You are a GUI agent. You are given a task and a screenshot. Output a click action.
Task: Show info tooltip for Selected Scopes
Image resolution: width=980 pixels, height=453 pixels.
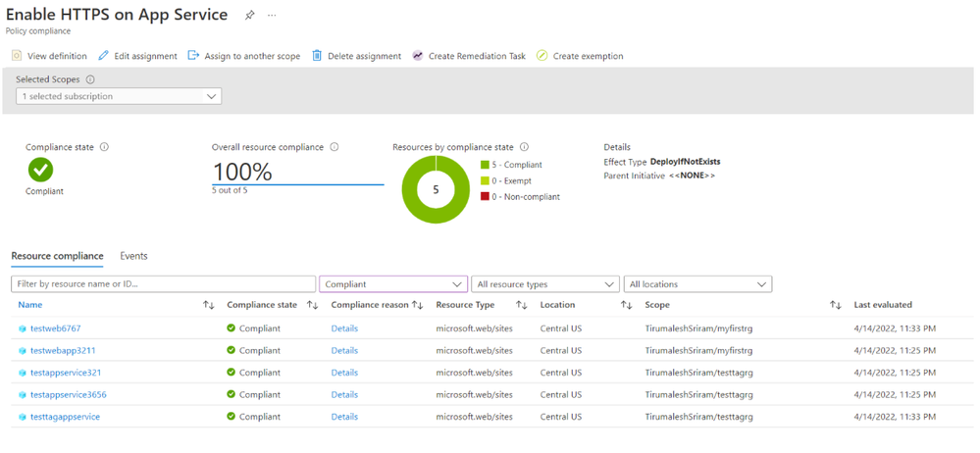tap(90, 80)
